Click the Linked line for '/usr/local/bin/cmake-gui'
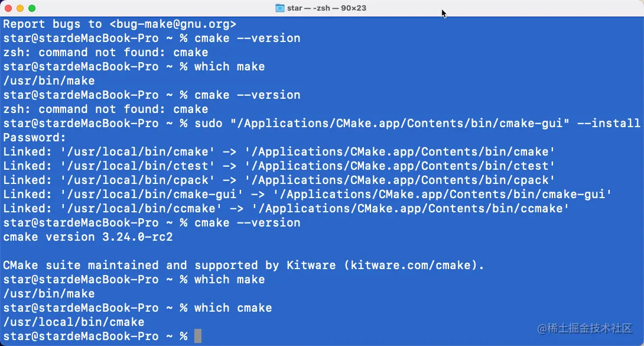Screen dimensions: 644x346 [x=307, y=195]
